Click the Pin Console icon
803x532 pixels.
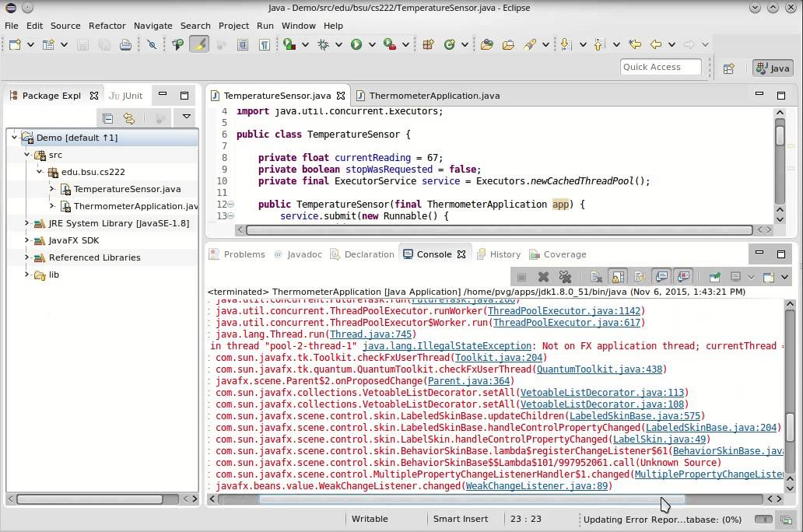click(x=714, y=277)
